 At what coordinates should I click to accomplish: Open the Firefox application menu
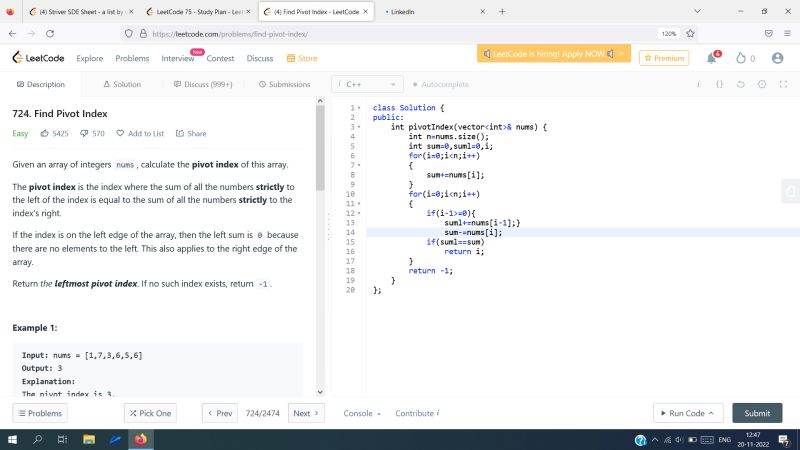tap(787, 34)
